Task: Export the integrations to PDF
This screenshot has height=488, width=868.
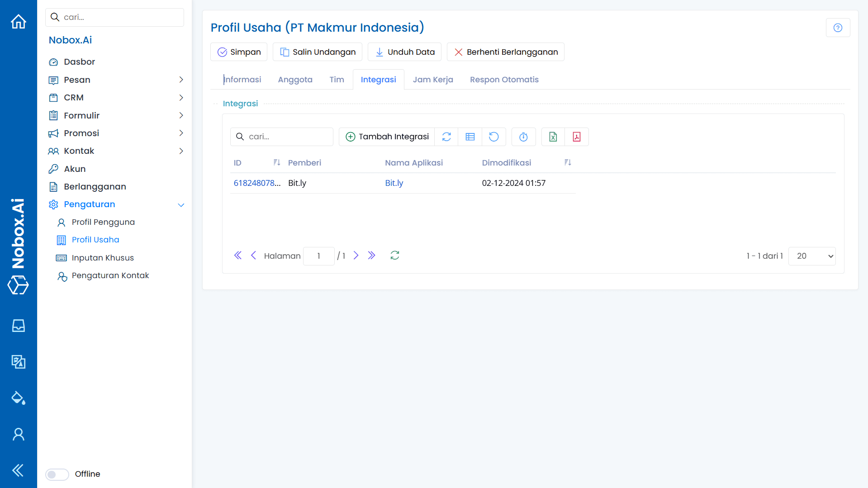Action: coord(577,137)
